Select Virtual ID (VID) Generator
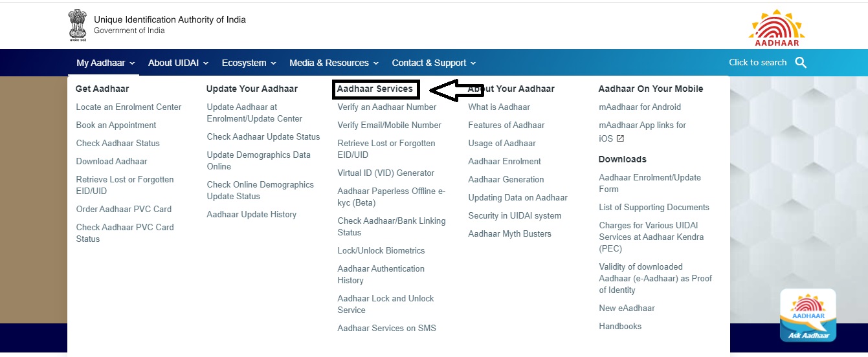Viewport: 868px width, 357px height. (386, 173)
